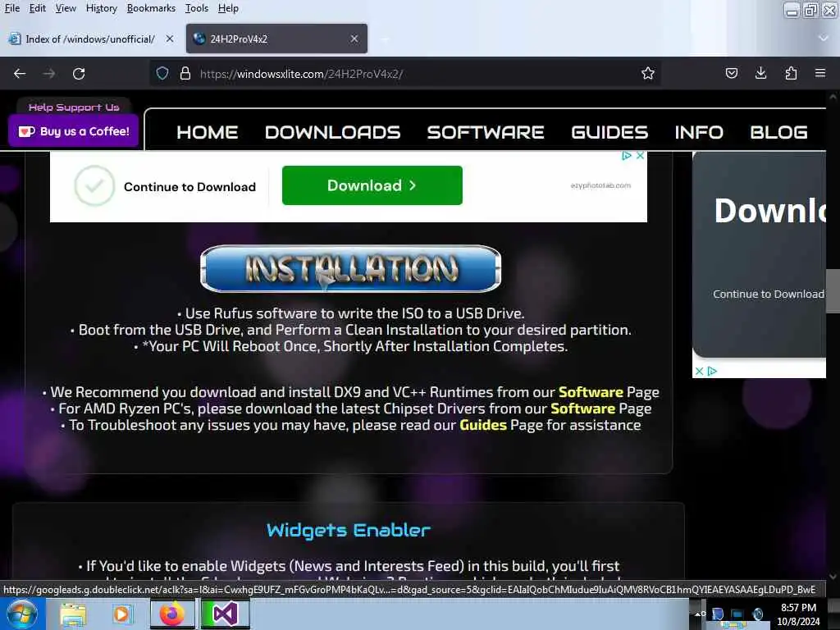The width and height of the screenshot is (840, 630).
Task: Click the scrollbar down arrow
Action: 833,577
